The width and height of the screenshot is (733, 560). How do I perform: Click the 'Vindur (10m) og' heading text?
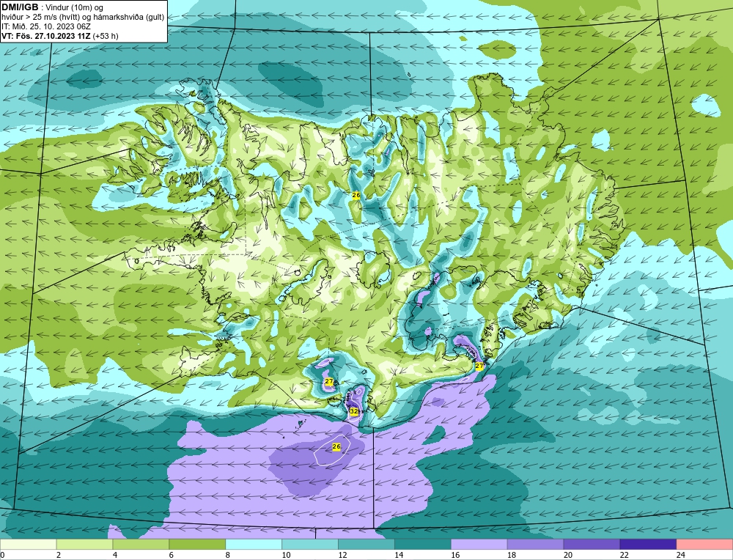[75, 7]
